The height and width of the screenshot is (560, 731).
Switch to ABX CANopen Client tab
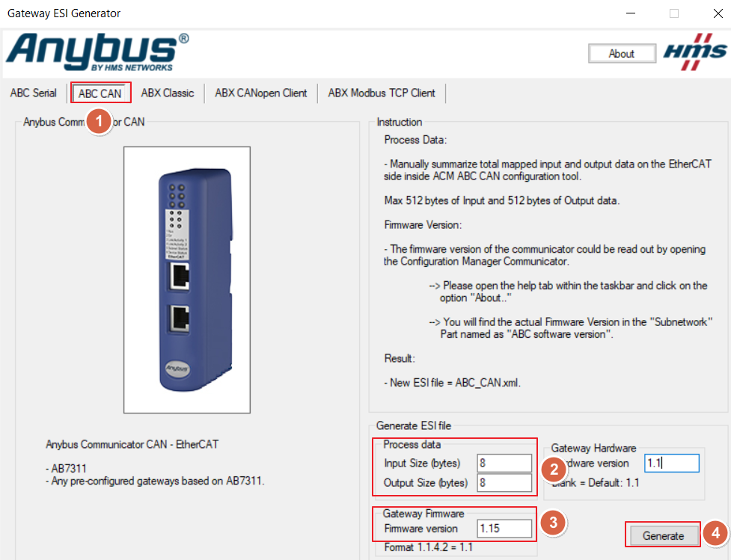[261, 93]
